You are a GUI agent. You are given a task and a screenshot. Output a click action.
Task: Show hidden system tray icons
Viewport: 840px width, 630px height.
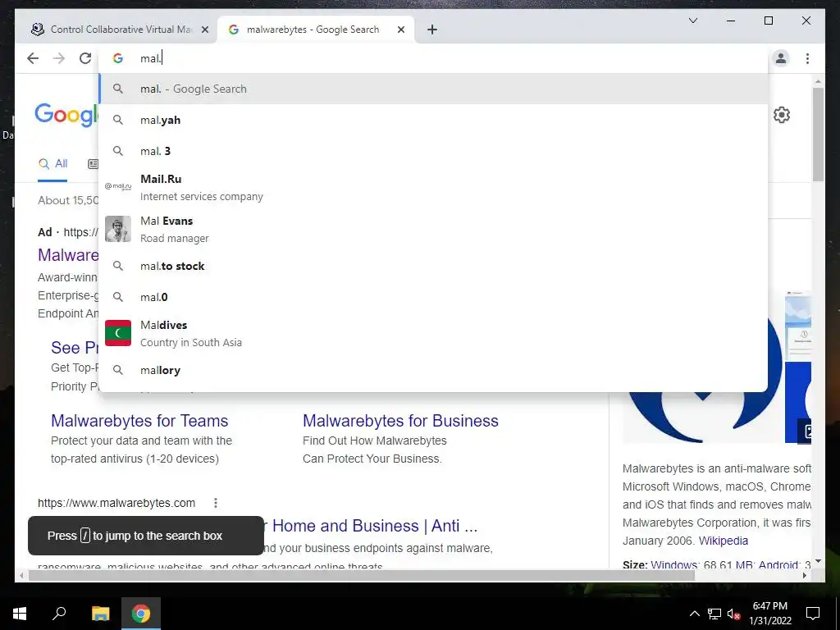point(694,614)
